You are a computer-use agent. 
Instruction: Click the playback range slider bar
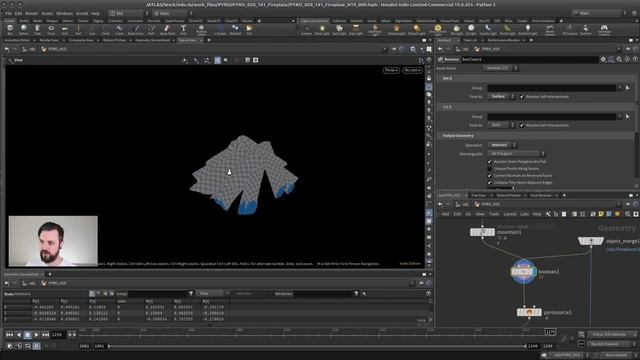coord(317,346)
